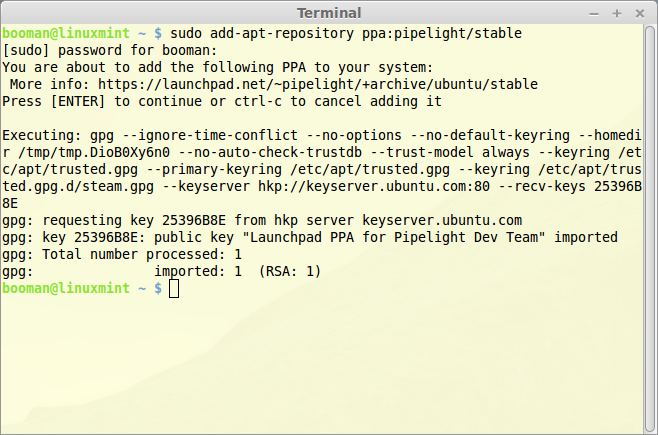Click the terminal cursor block at prompt
This screenshot has width=658, height=435.
click(174, 289)
